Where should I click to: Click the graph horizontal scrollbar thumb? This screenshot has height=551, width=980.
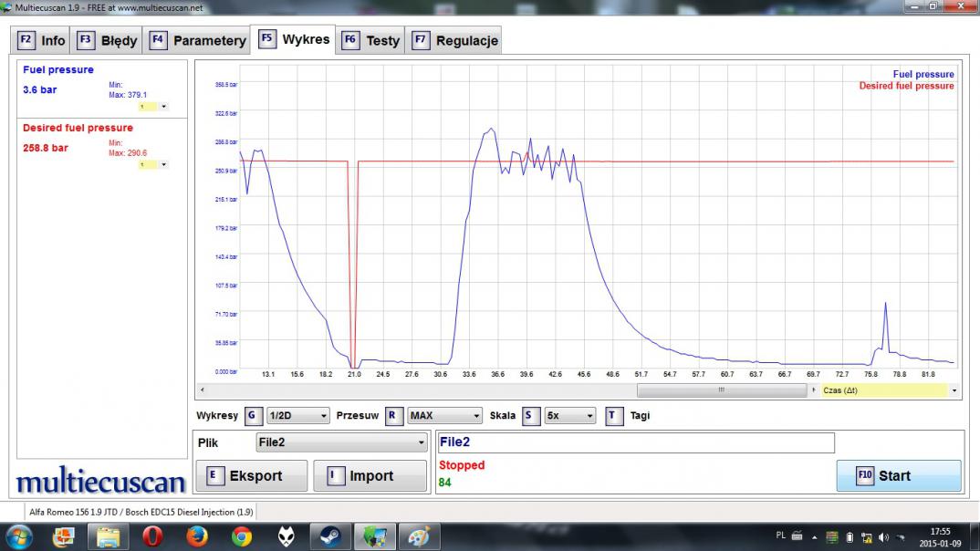click(721, 390)
